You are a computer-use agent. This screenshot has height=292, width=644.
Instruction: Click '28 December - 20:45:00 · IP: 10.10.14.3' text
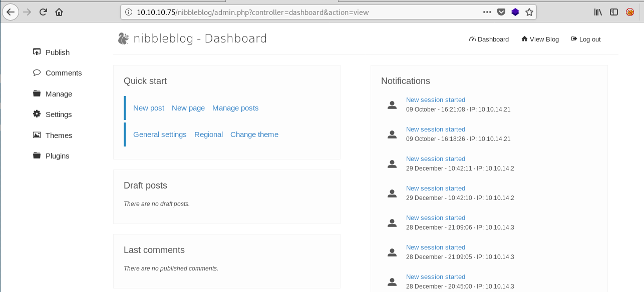pos(460,286)
